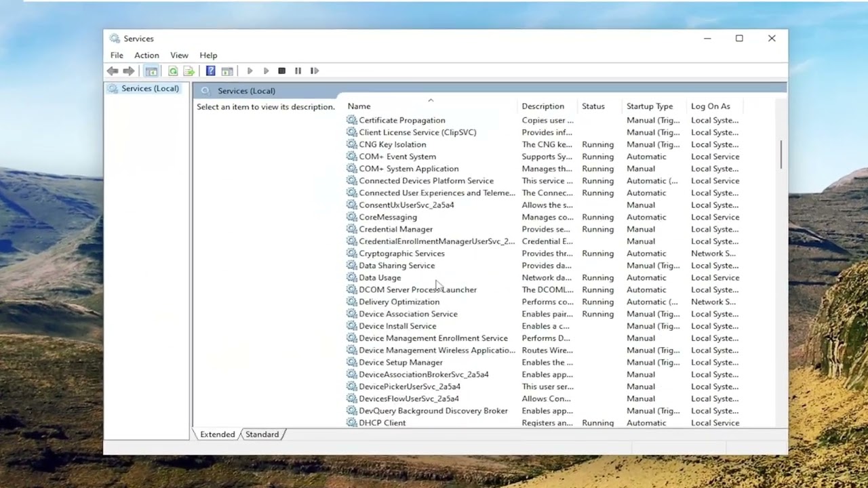The width and height of the screenshot is (868, 488).
Task: Click gear icon beside Data Usage
Action: coord(351,278)
